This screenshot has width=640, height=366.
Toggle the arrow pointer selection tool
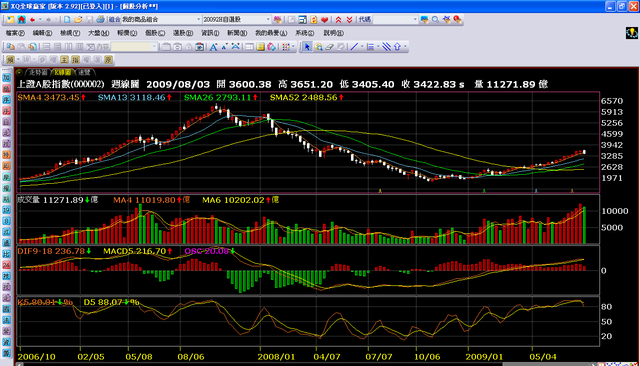pyautogui.click(x=307, y=47)
